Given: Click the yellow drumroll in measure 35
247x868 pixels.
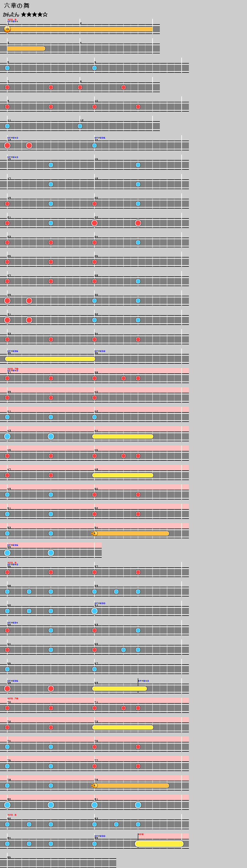Looking at the screenshot, I should (x=50, y=359).
